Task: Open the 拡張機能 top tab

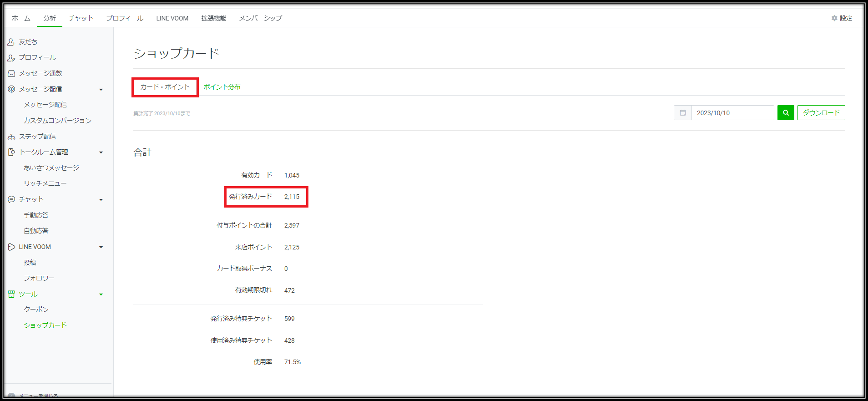Action: pyautogui.click(x=214, y=18)
